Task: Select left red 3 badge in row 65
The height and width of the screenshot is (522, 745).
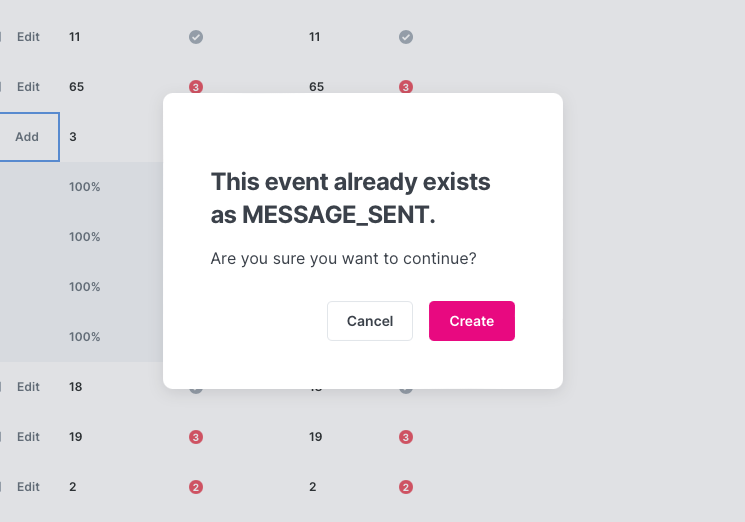Action: tap(196, 87)
